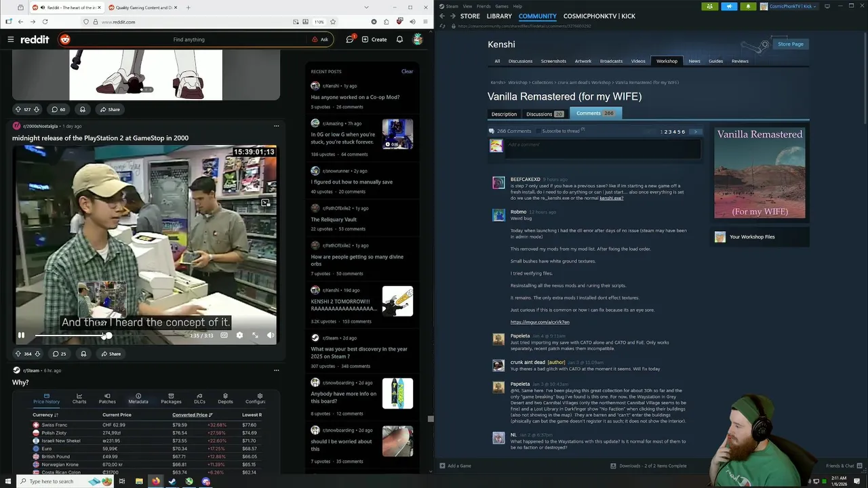Open Friends menu in Steam client

[484, 6]
